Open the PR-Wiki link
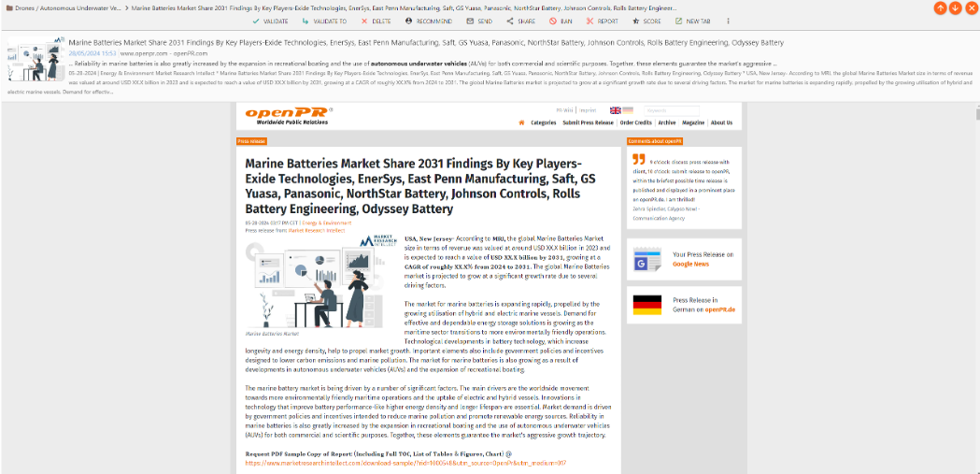 tap(563, 110)
